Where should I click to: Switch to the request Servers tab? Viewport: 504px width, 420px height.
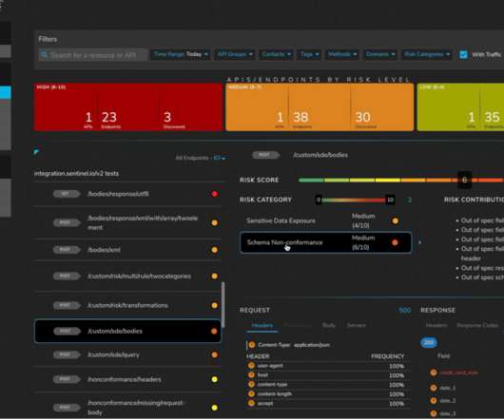(x=357, y=326)
